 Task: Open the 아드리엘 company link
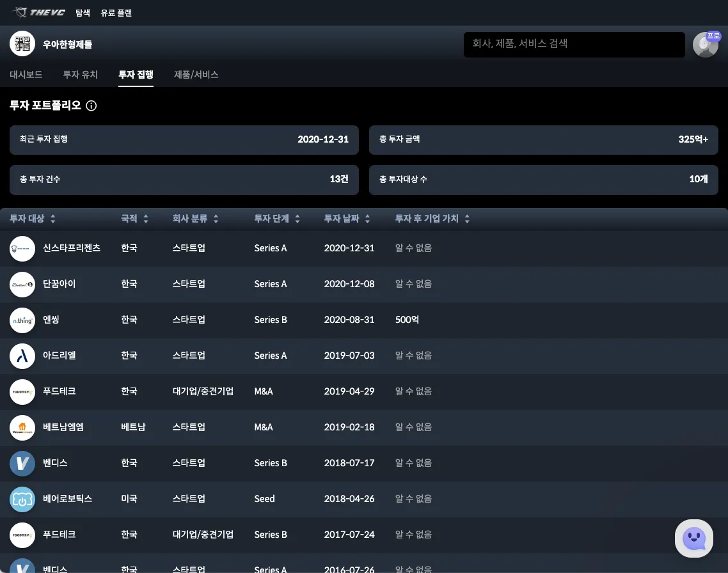point(59,355)
